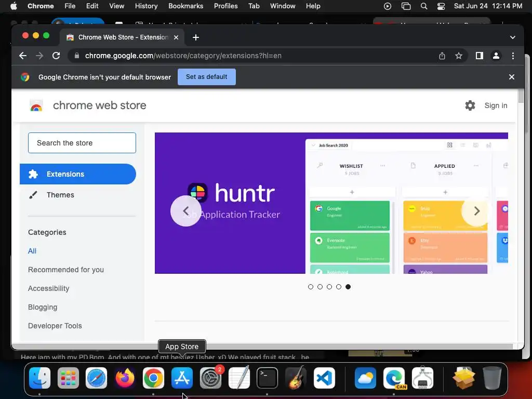Image resolution: width=532 pixels, height=399 pixels.
Task: Open System Settings from the Dock
Action: pos(210,378)
